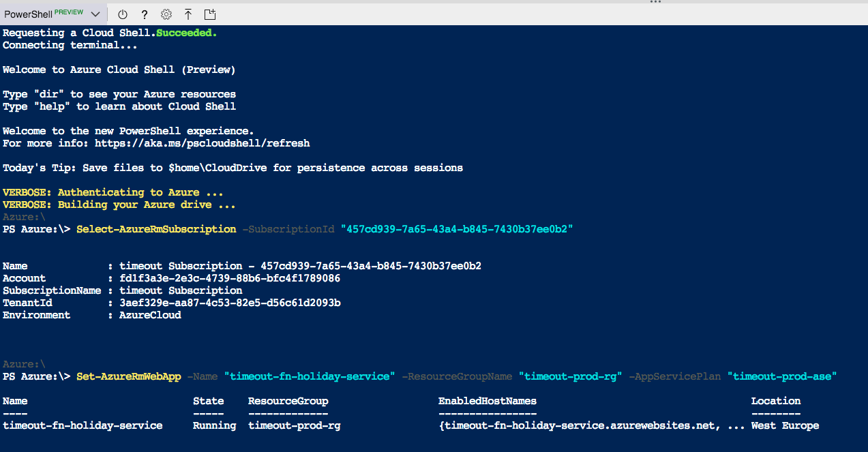Click the Account value fd1f3a3e-2e3c-4739-88b6-bfc4f1789086

point(230,278)
